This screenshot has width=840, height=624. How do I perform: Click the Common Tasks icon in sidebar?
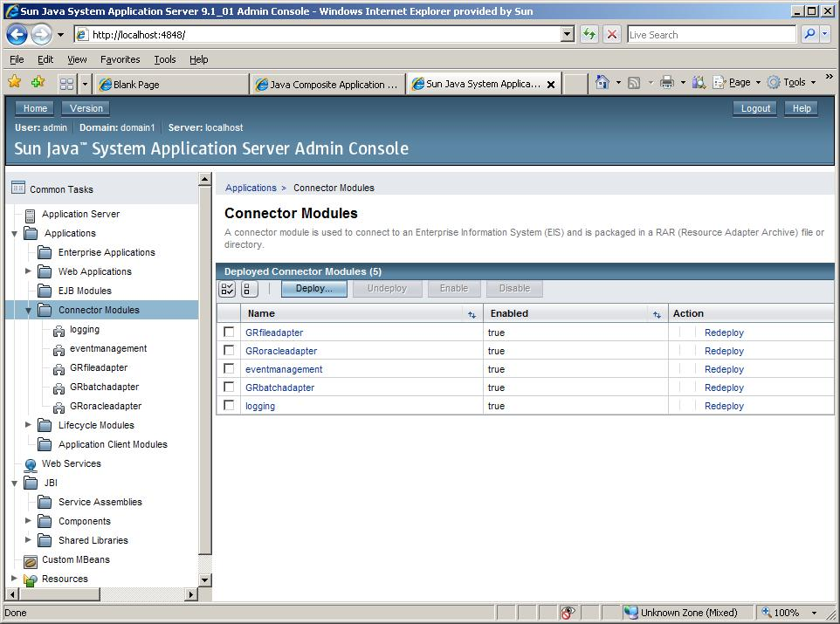(x=18, y=188)
